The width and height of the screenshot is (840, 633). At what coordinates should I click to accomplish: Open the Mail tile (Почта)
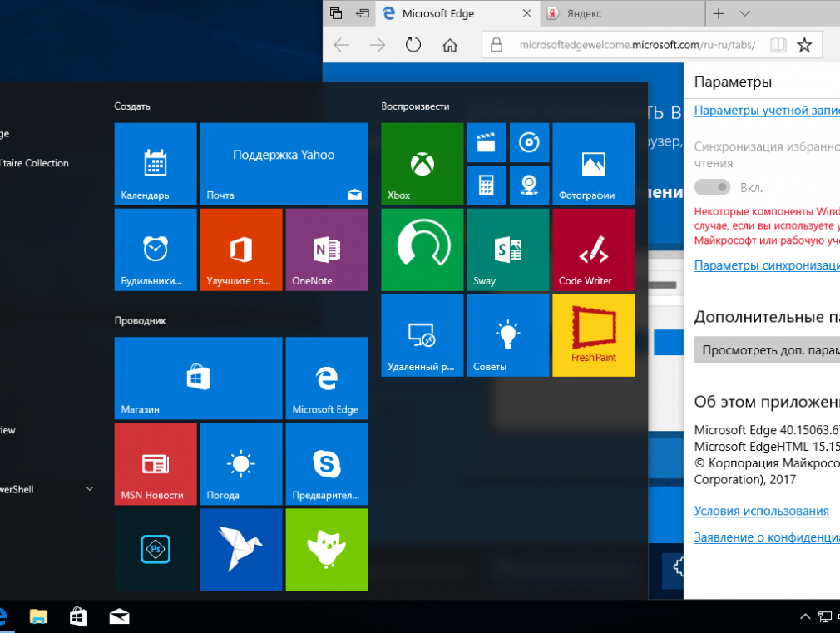(284, 164)
